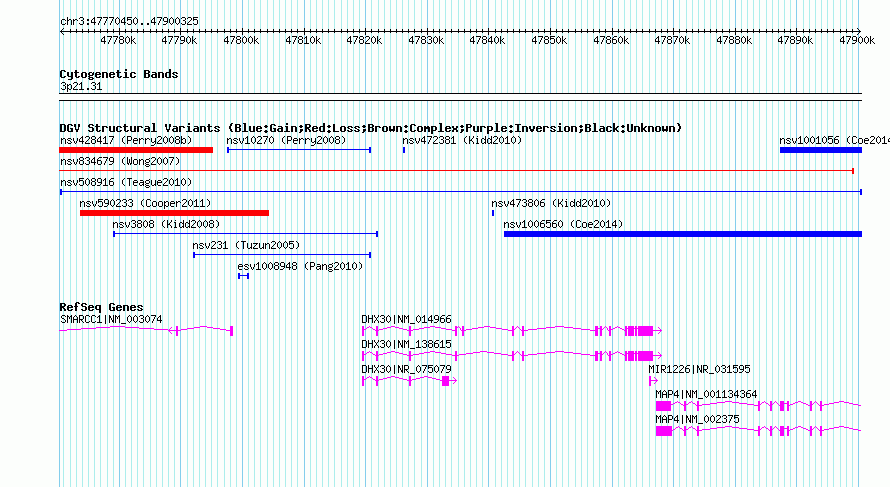Image resolution: width=890 pixels, height=487 pixels.
Task: Click the RefSeq Genes track title
Action: point(102,307)
